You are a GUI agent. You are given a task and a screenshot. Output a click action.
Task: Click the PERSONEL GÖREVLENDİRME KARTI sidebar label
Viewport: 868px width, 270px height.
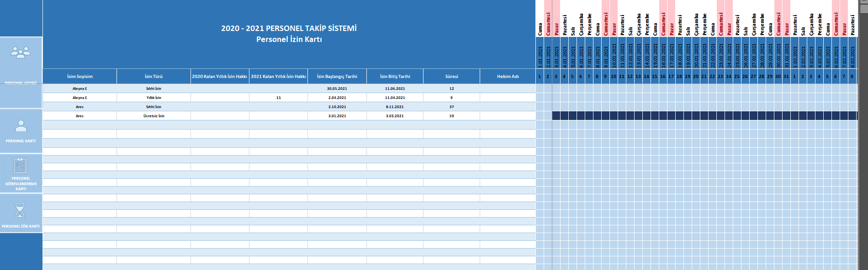21,183
